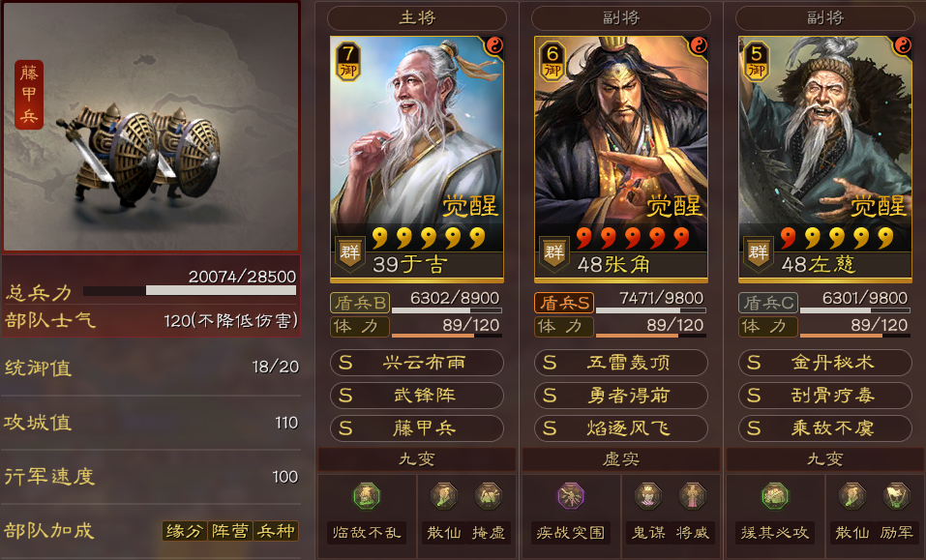Open the 兵种 bonus tab
The width and height of the screenshot is (926, 560).
276,531
